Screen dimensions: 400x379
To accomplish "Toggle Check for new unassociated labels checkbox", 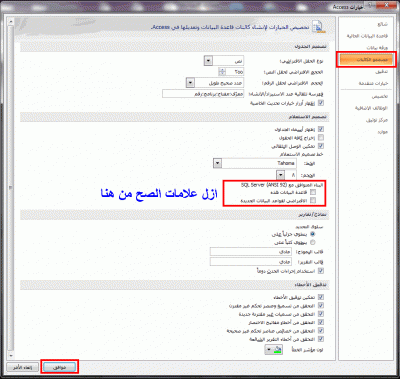I will (x=321, y=314).
